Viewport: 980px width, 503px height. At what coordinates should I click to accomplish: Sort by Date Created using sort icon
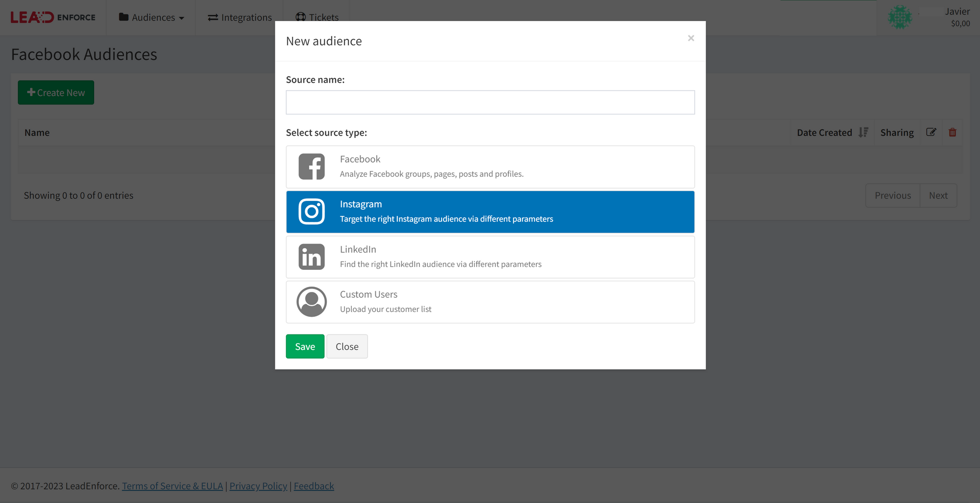pos(863,132)
